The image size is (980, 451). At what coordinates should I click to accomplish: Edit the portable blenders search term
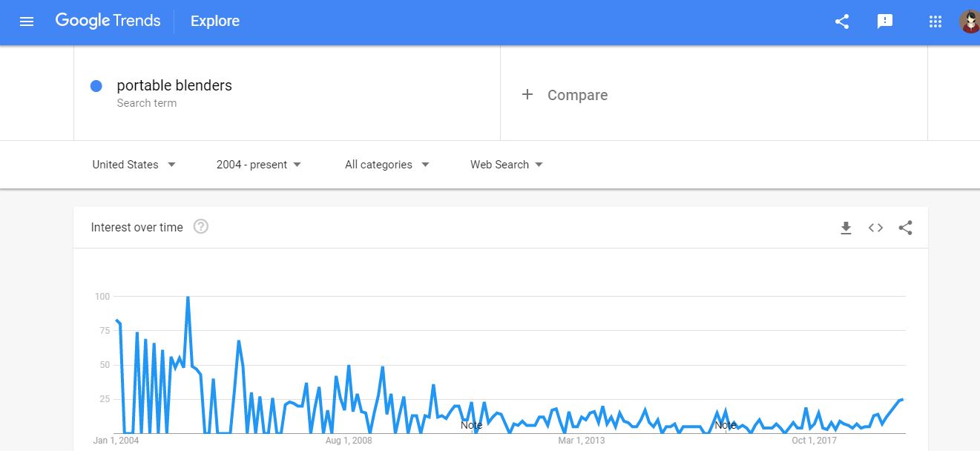click(174, 85)
